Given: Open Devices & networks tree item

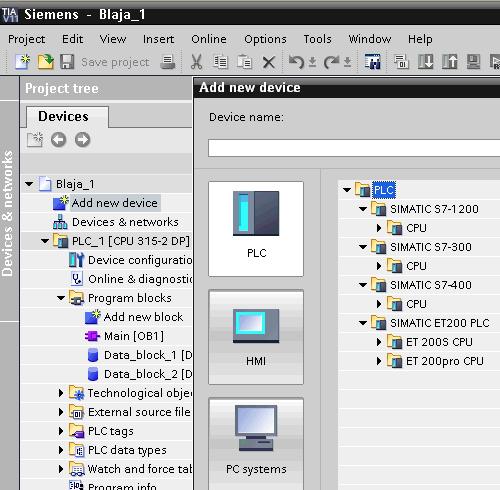Looking at the screenshot, I should point(125,222).
